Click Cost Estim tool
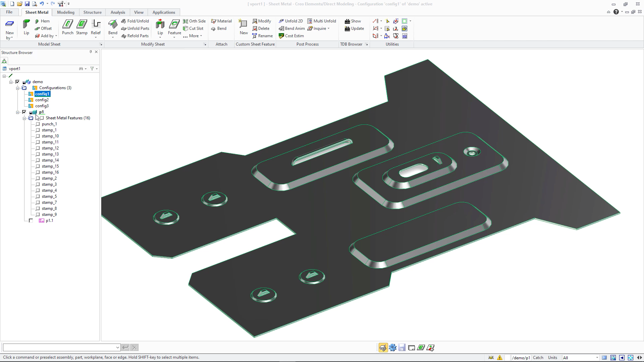 point(291,36)
